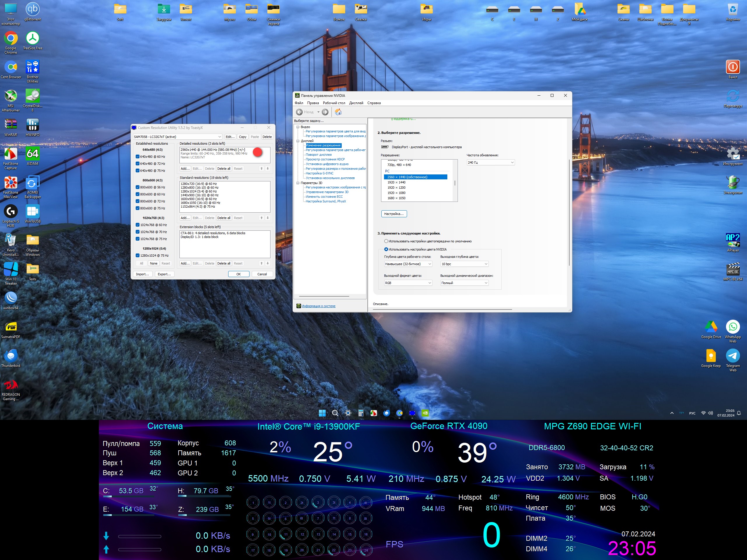This screenshot has width=747, height=560.
Task: Click move-up arrow for detailed resolutions
Action: click(261, 169)
